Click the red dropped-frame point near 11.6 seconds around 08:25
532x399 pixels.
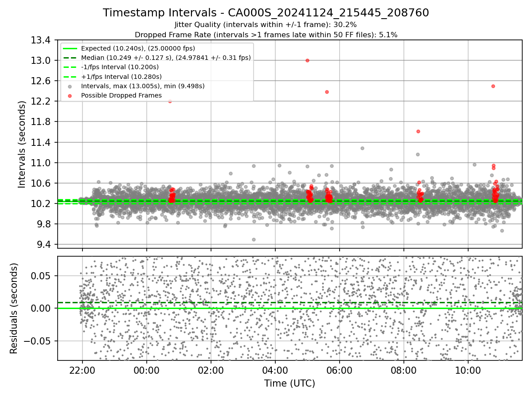tap(418, 131)
